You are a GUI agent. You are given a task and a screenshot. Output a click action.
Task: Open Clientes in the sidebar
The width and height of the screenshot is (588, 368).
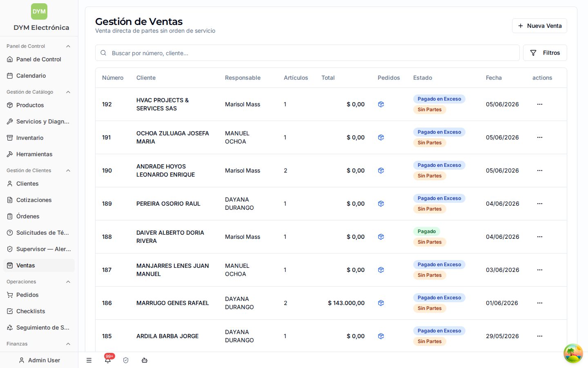(x=39, y=184)
